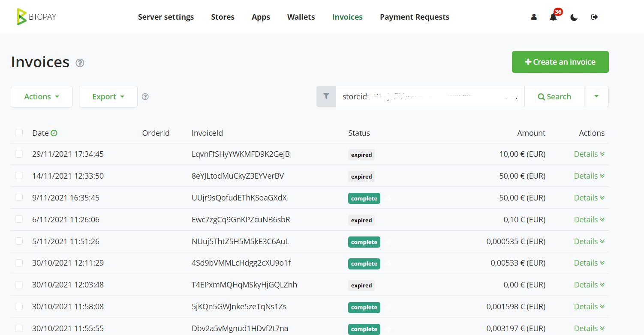The image size is (644, 335).
Task: Open the dropdown arrow beside Search
Action: click(596, 96)
